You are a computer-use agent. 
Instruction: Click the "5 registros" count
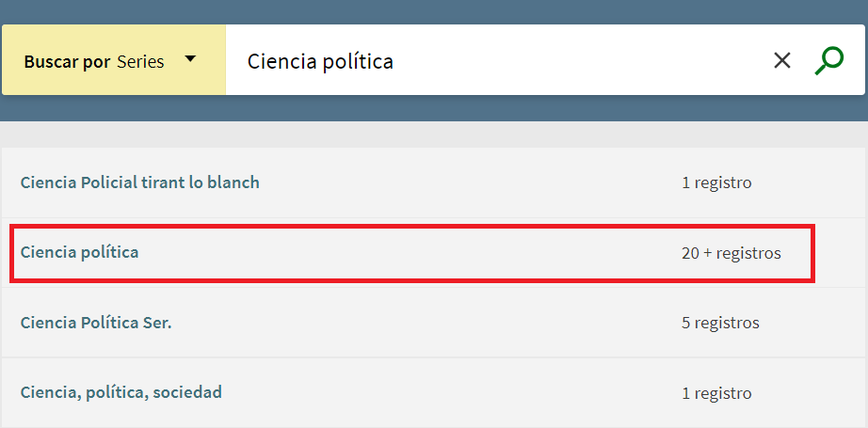click(720, 323)
